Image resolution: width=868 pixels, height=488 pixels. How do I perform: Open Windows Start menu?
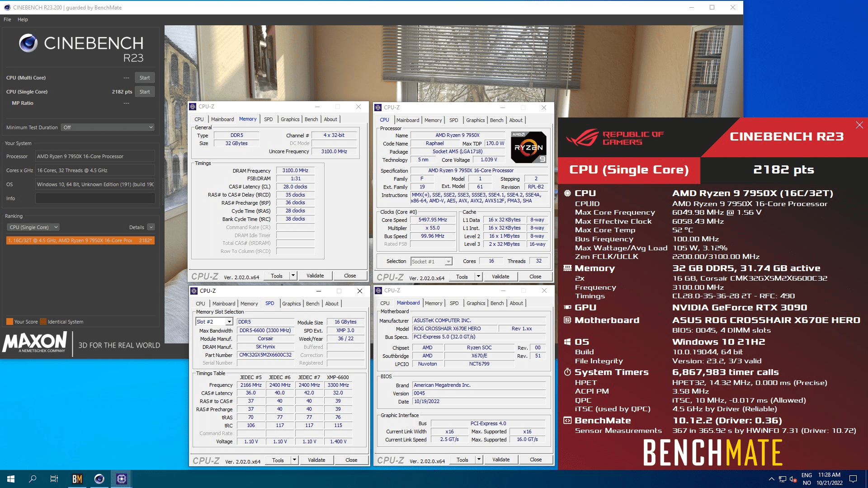coord(11,479)
